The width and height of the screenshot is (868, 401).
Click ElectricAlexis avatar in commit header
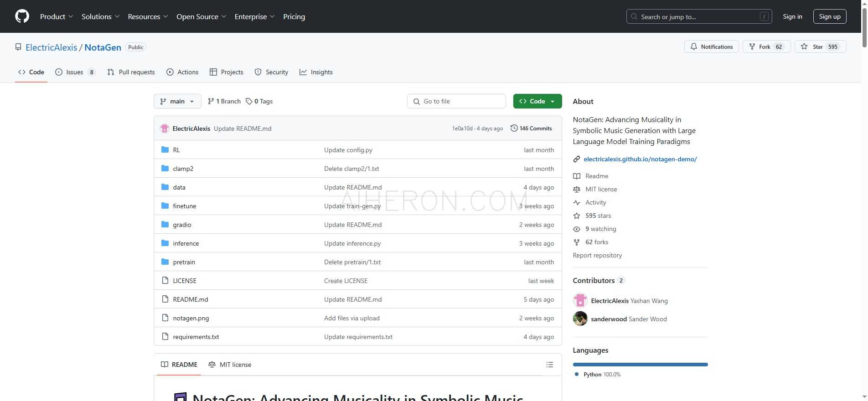pyautogui.click(x=165, y=129)
